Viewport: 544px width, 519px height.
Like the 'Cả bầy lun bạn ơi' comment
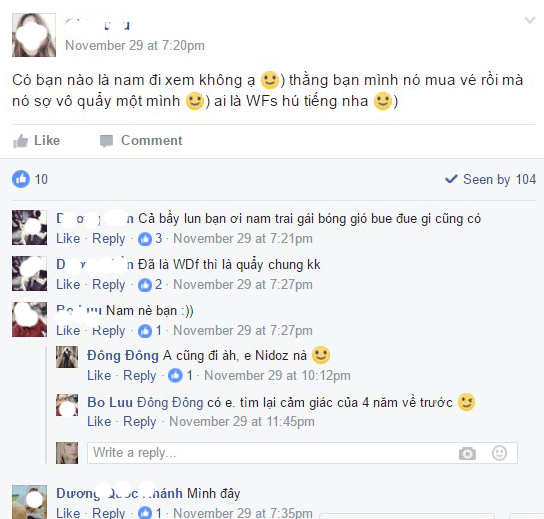click(68, 239)
